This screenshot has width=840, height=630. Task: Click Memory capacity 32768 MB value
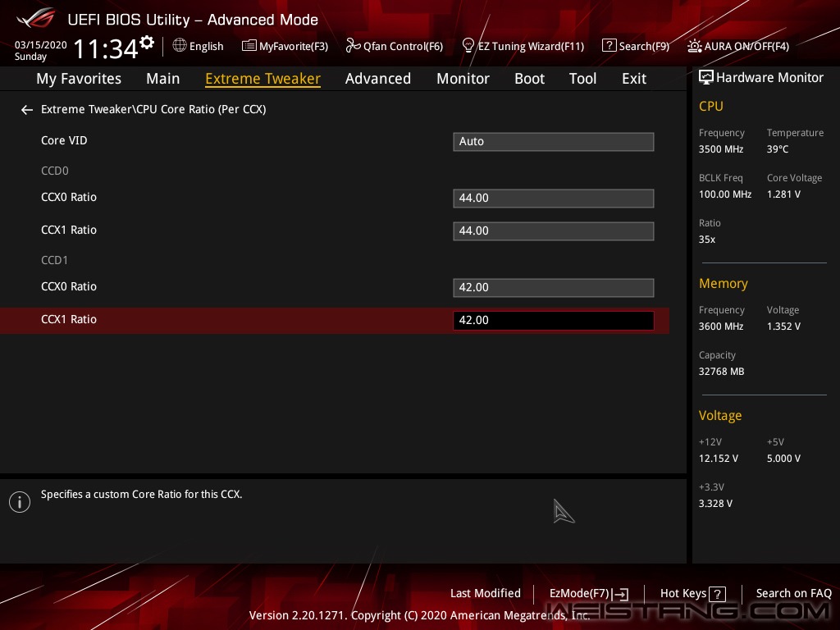coord(721,372)
